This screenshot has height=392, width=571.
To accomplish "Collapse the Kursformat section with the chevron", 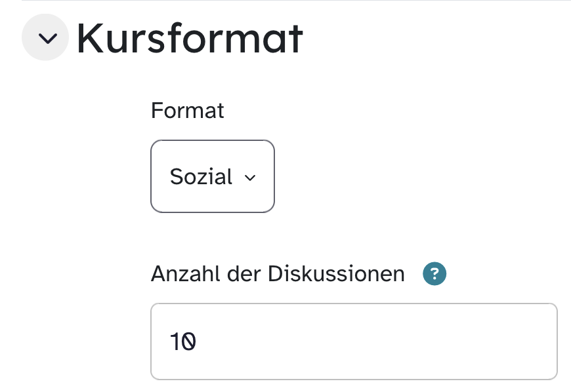I will (45, 39).
